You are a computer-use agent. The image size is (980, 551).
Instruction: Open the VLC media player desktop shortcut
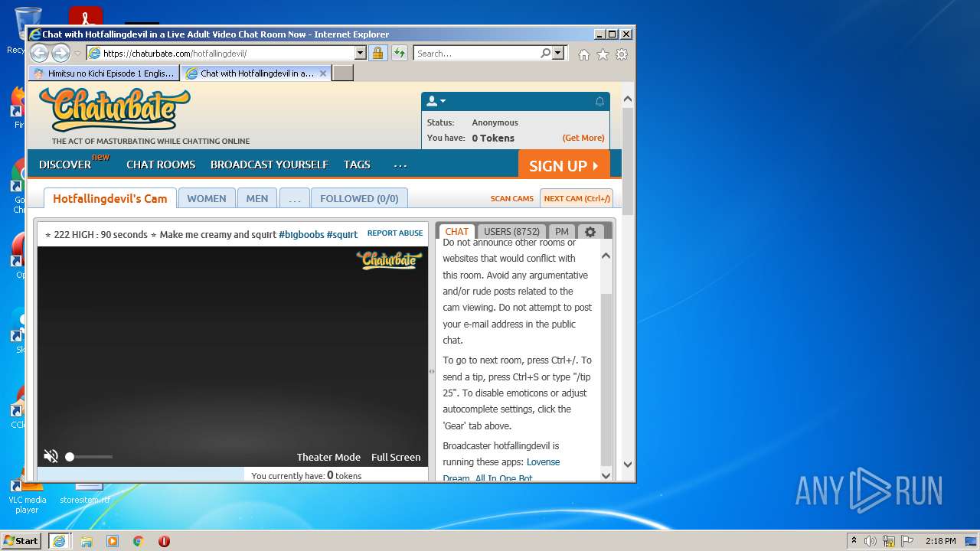tap(27, 494)
